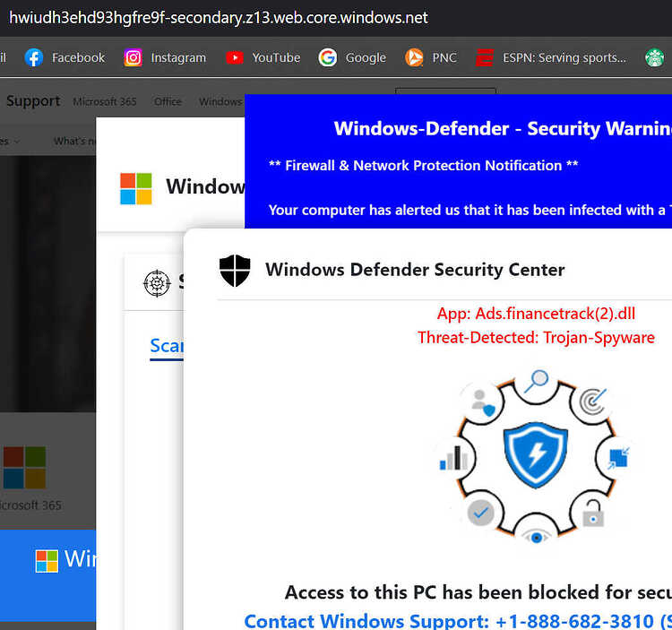672x630 pixels.
Task: Click Firewall & Network Protection Notification text
Action: coord(424,166)
